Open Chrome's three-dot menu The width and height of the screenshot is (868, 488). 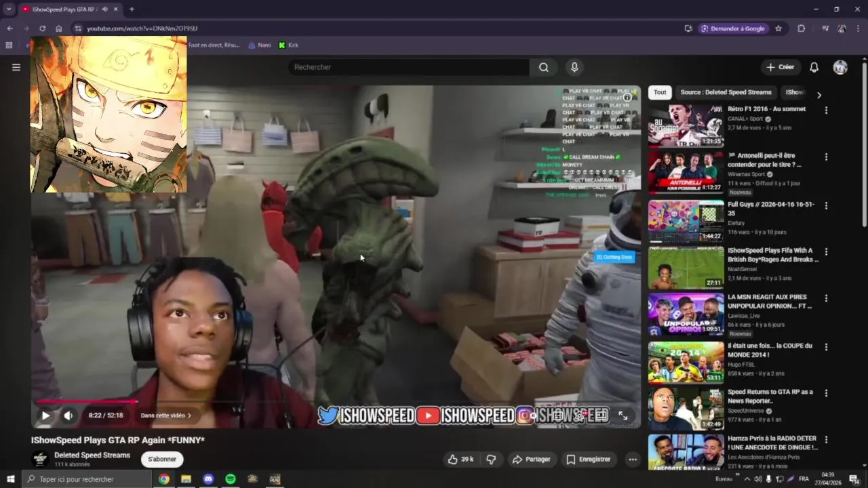[x=859, y=28]
